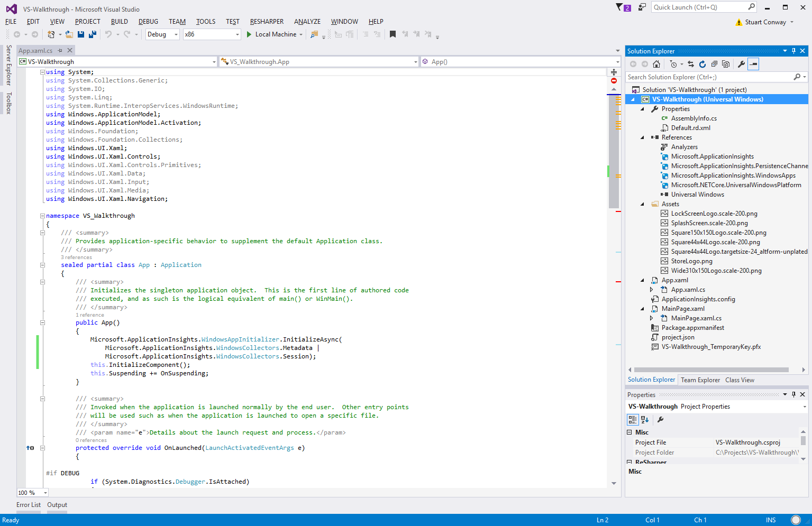Viewport: 812px width, 526px height.
Task: Click the Save toolbar icon
Action: [81, 34]
